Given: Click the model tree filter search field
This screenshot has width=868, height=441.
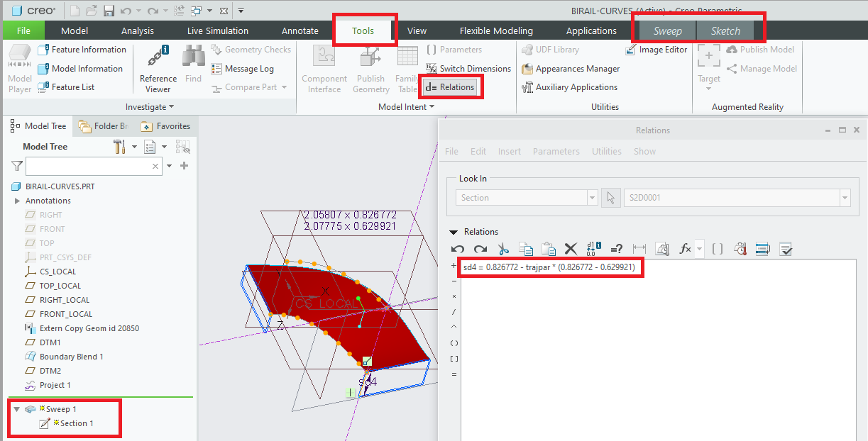Looking at the screenshot, I should click(88, 166).
